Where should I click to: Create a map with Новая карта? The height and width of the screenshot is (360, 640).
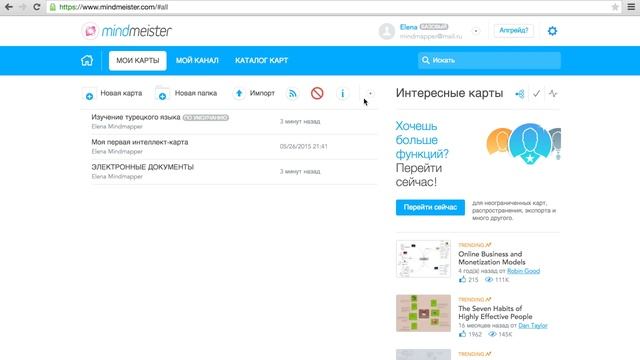(x=112, y=93)
